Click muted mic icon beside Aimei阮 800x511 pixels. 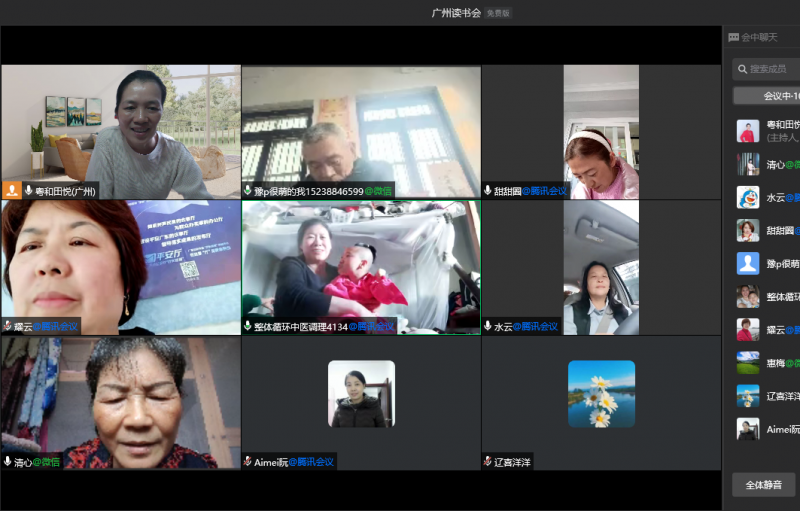tap(248, 462)
